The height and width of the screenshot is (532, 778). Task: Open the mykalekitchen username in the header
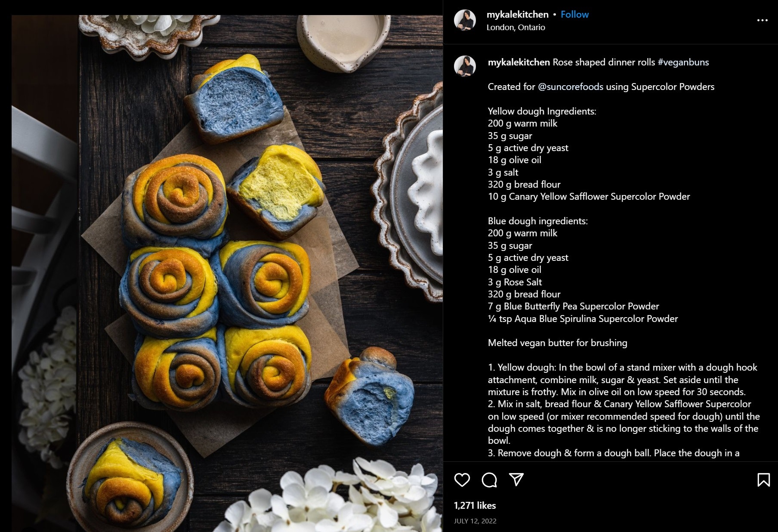click(x=517, y=15)
